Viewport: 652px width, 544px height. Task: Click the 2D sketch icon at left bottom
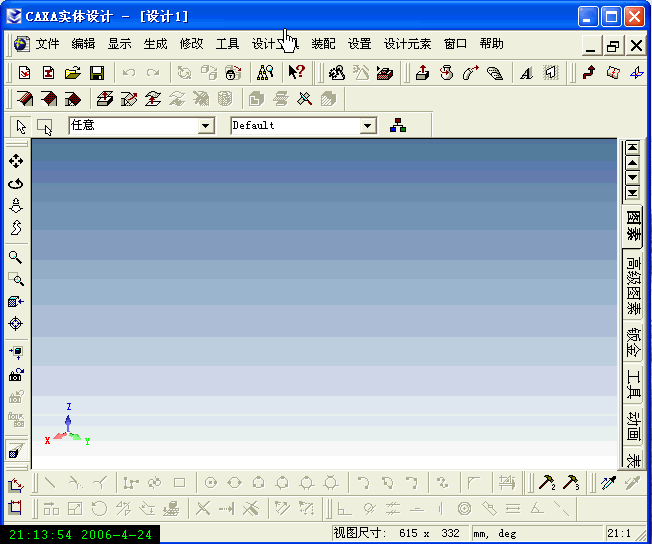pos(15,485)
